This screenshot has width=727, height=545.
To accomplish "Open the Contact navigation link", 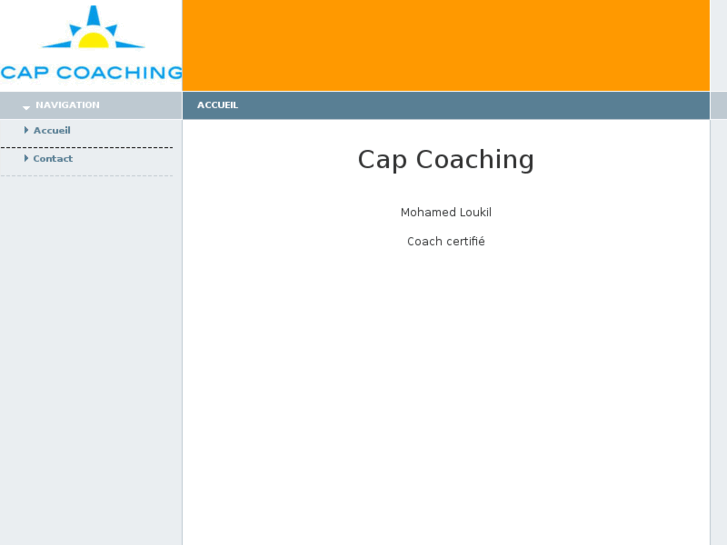I will point(53,159).
